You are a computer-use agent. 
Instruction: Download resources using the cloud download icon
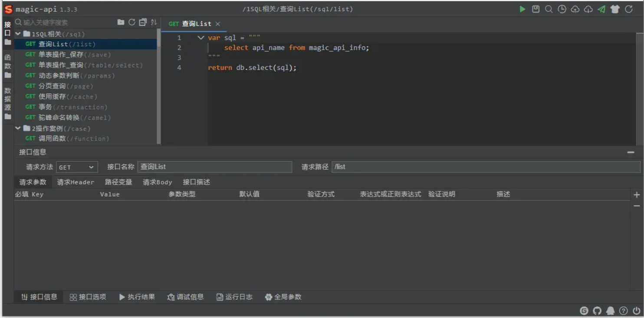click(x=588, y=9)
